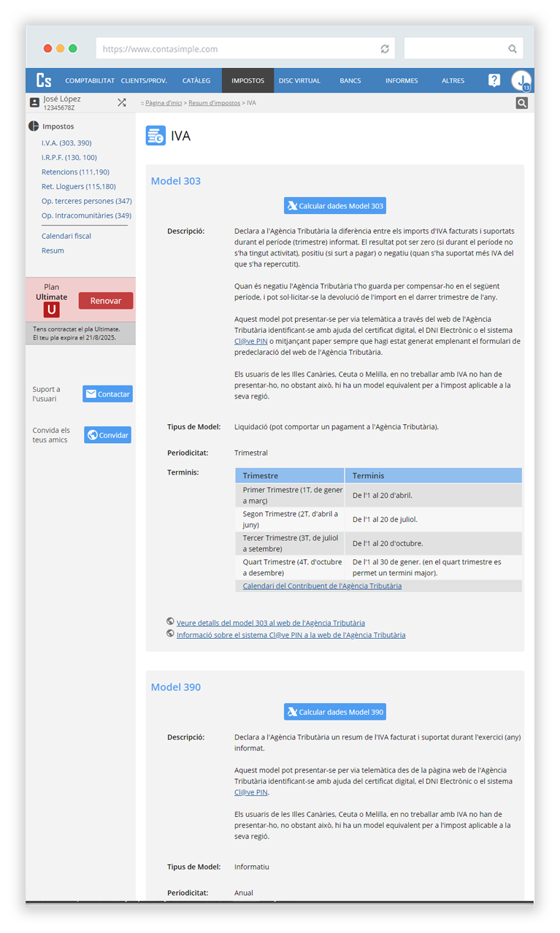Click the Impostos pie chart icon
The image size is (560, 933).
click(x=34, y=126)
